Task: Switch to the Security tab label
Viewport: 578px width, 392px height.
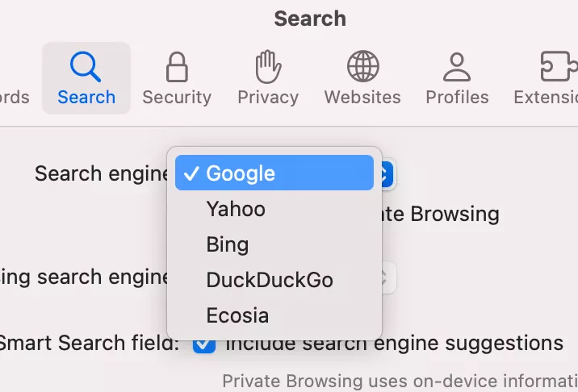Action: (x=177, y=98)
